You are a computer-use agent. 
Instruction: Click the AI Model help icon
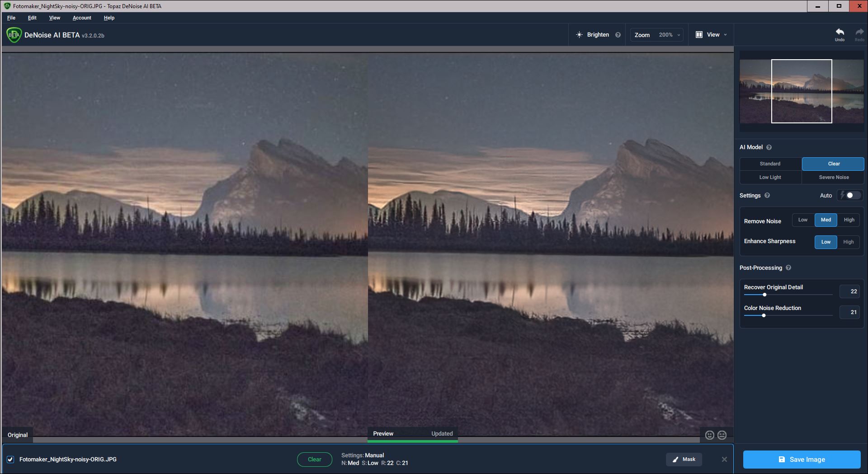click(x=769, y=147)
